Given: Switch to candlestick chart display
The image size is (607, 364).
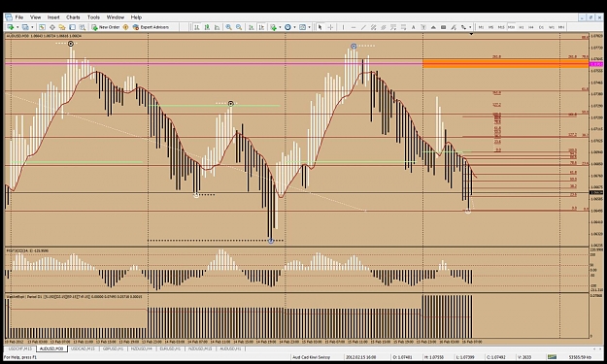Looking at the screenshot, I should [207, 27].
